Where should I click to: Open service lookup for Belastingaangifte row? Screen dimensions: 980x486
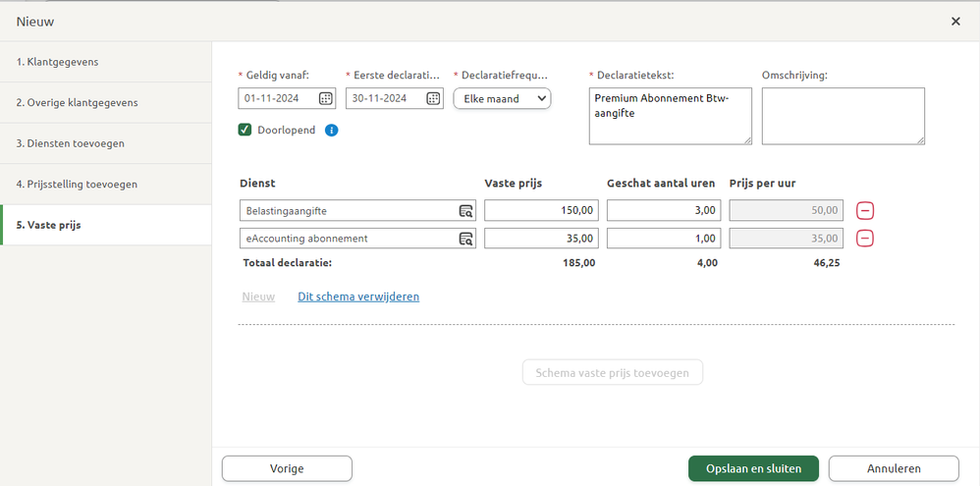tap(465, 210)
